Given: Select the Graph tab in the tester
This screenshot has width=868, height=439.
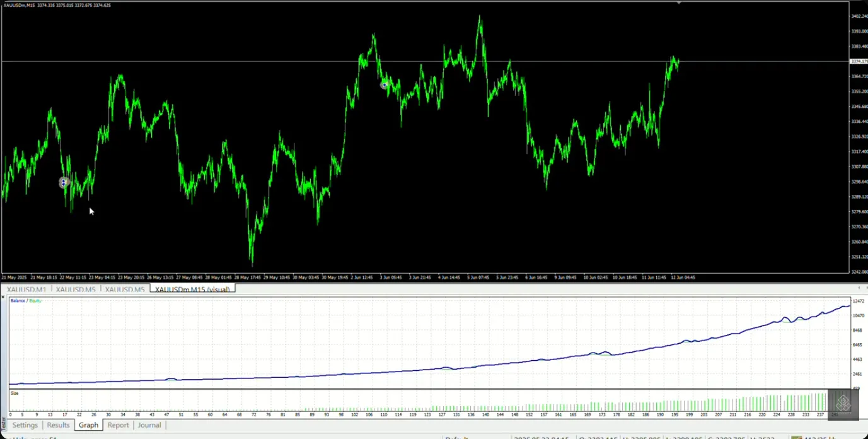Looking at the screenshot, I should pyautogui.click(x=88, y=425).
